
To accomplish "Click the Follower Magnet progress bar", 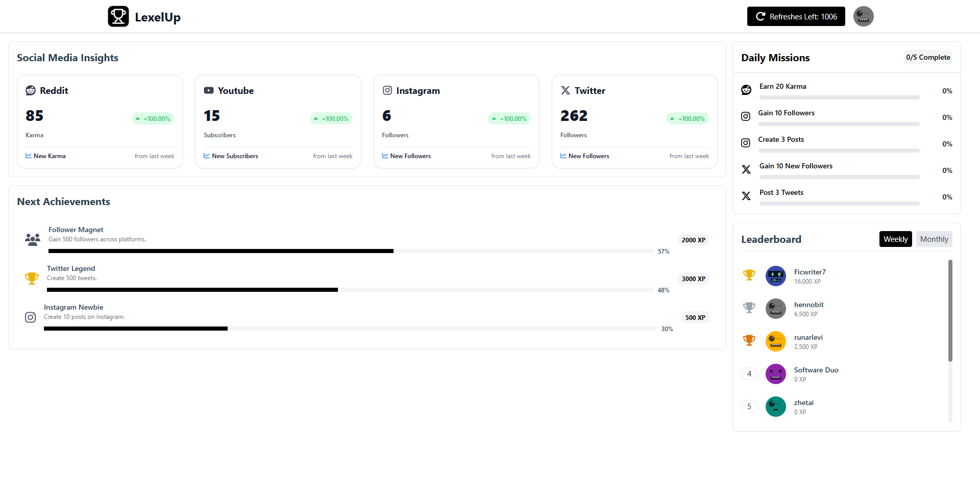I will point(351,251).
